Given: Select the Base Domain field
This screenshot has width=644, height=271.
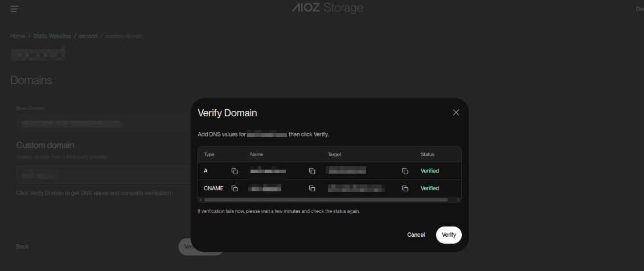Looking at the screenshot, I should [x=102, y=122].
